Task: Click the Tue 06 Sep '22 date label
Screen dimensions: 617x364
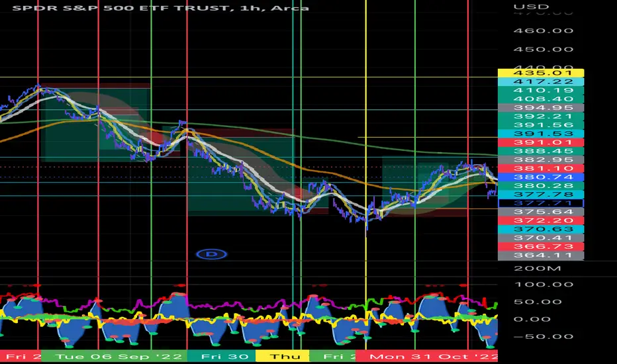Action: pos(114,357)
